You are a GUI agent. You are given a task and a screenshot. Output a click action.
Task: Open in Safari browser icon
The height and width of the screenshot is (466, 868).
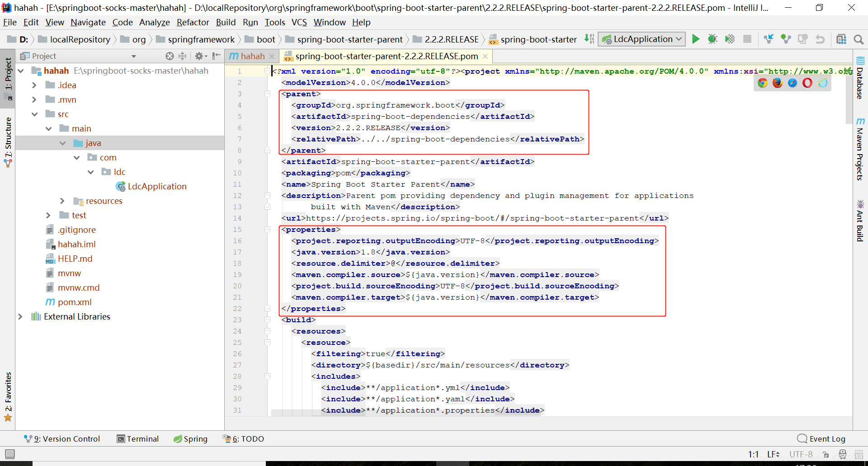tap(793, 83)
